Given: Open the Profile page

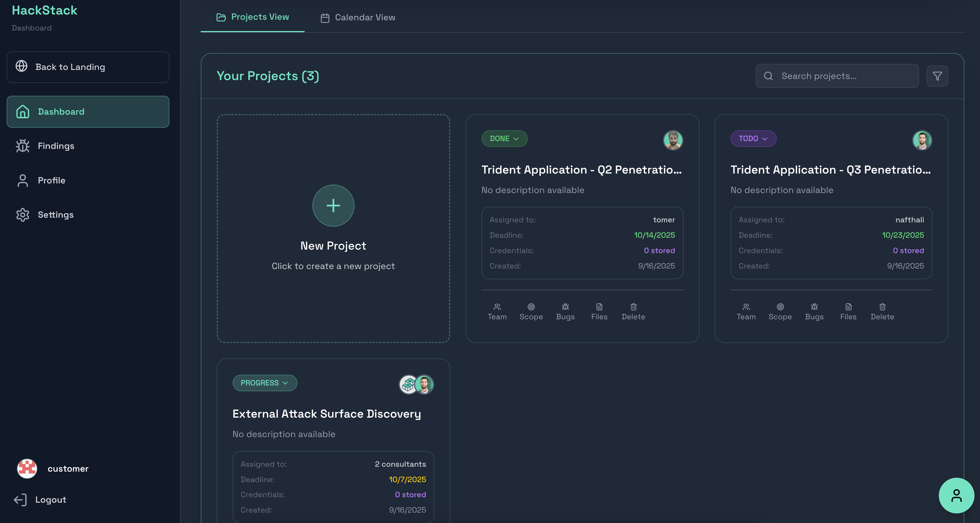Looking at the screenshot, I should pyautogui.click(x=51, y=181).
